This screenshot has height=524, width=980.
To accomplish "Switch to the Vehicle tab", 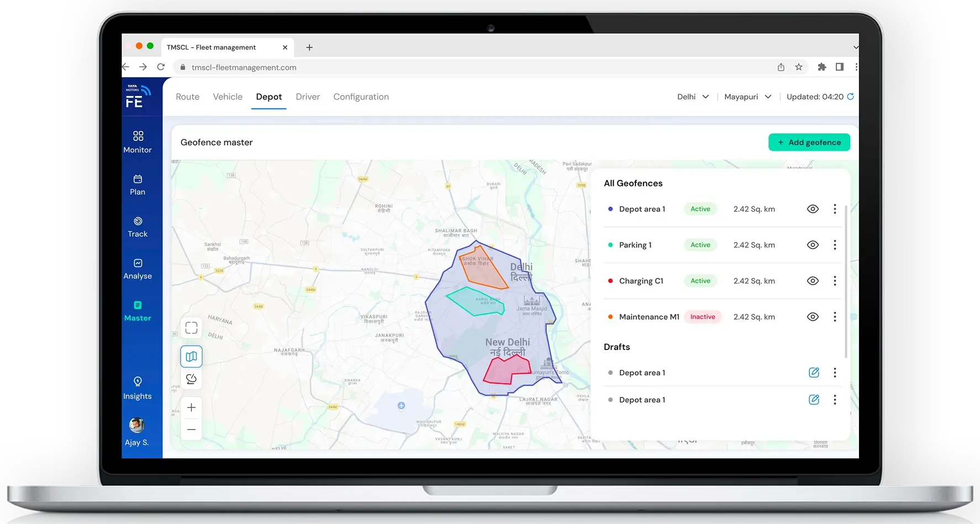I will (227, 97).
